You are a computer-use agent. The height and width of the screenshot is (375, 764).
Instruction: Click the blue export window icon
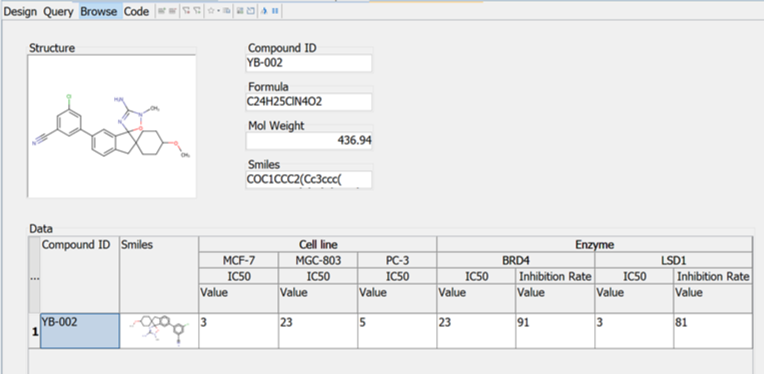click(250, 11)
